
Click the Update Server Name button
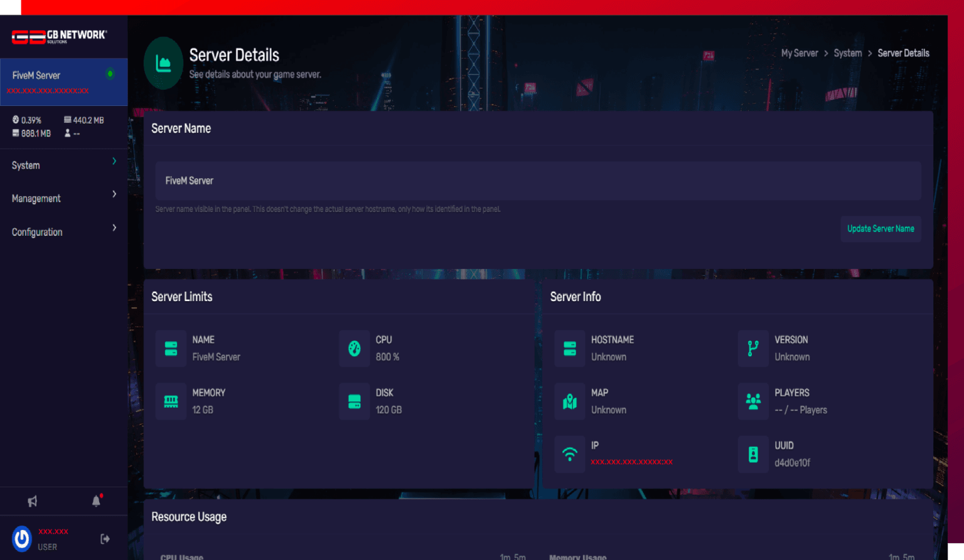[x=881, y=229]
